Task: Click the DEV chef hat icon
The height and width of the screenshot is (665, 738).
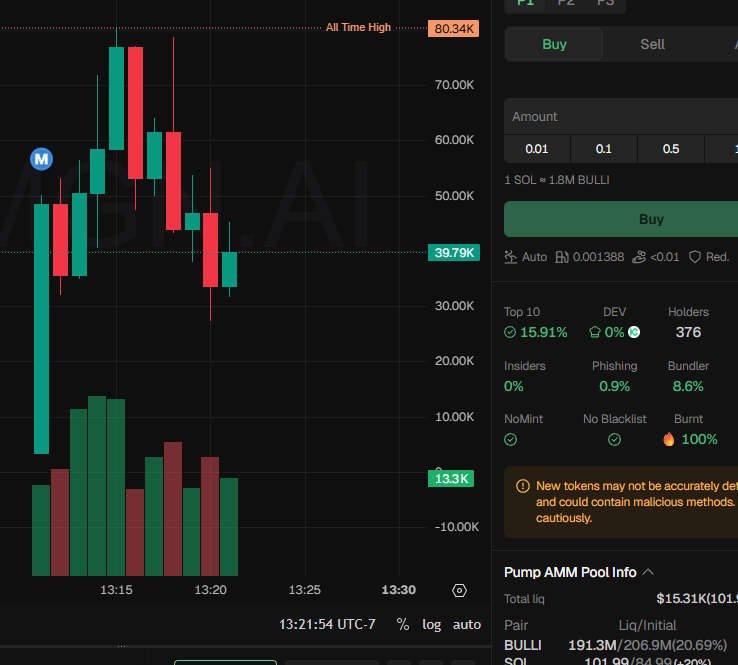Action: tap(594, 332)
